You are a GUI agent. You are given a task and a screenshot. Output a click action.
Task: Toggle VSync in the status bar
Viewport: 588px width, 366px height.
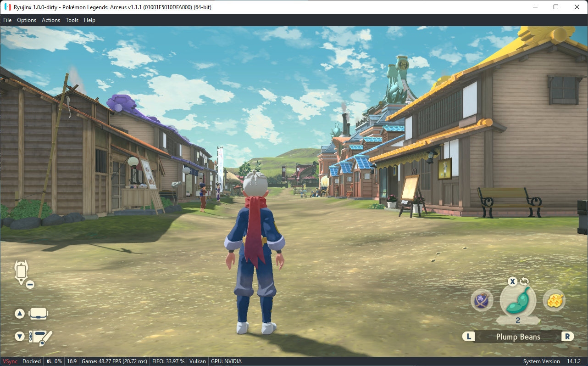10,361
